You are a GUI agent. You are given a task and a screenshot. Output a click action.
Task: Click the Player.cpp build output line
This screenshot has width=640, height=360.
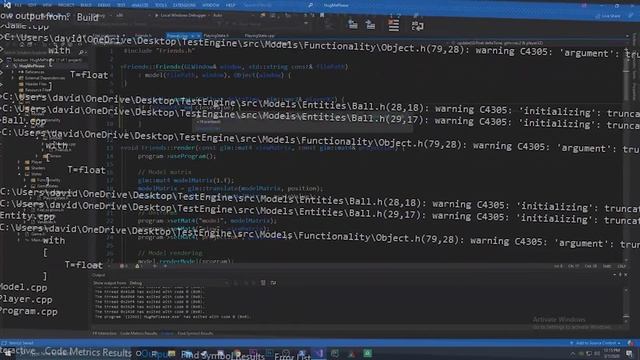(26, 299)
